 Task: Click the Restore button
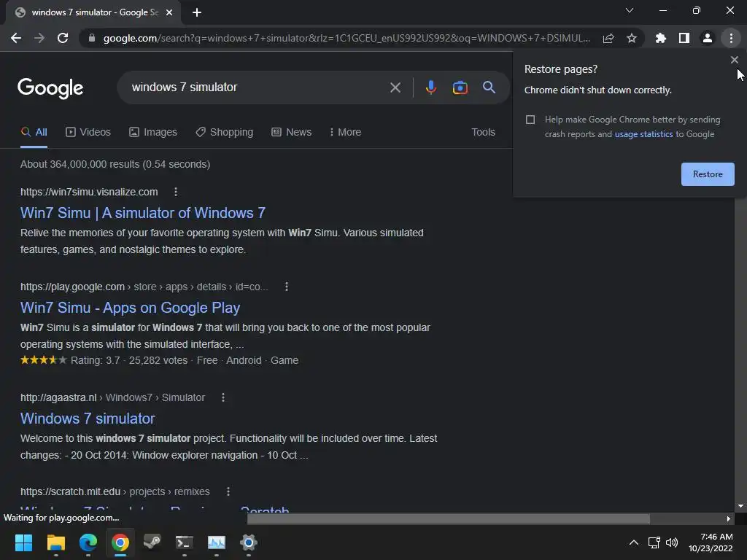click(708, 174)
